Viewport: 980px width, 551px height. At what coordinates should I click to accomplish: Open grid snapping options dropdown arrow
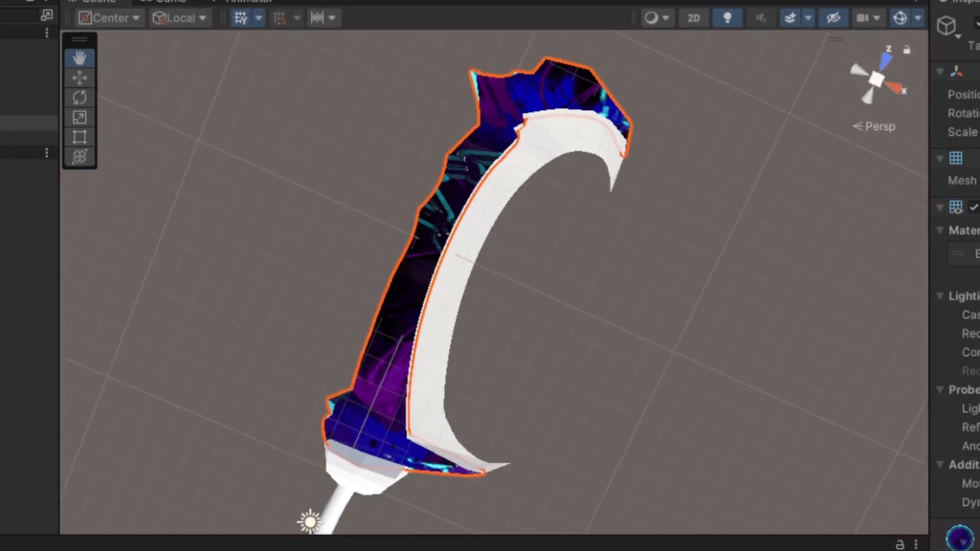(x=297, y=18)
